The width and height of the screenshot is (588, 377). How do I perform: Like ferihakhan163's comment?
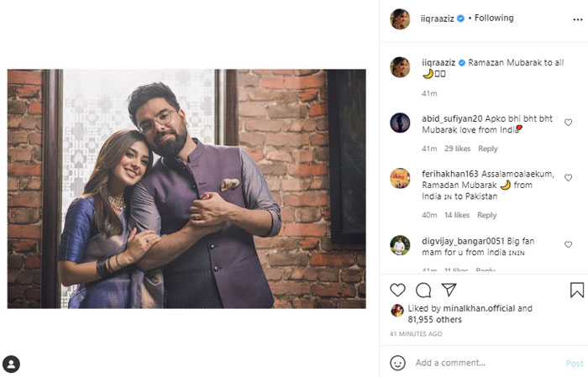coord(569,178)
